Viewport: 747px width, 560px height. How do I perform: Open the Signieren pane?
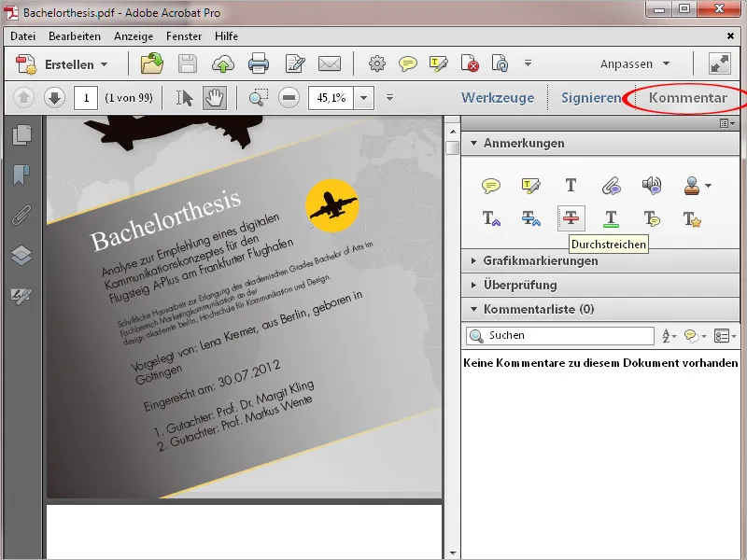coord(591,98)
